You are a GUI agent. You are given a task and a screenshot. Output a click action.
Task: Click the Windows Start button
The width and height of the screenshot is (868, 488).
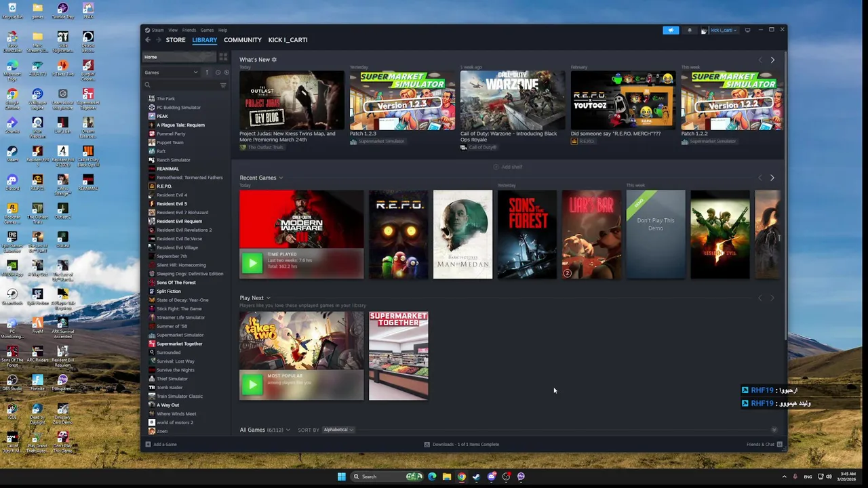point(342,476)
